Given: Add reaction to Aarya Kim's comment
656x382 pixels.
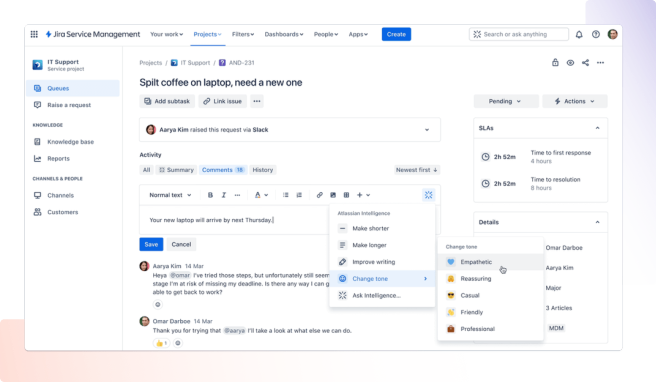Looking at the screenshot, I should click(x=158, y=305).
